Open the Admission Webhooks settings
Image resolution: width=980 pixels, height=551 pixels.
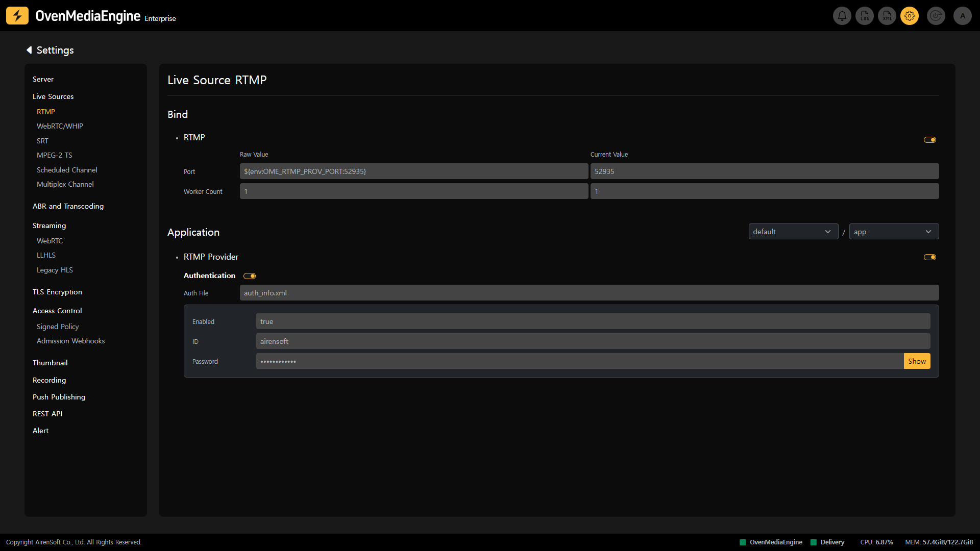coord(70,341)
